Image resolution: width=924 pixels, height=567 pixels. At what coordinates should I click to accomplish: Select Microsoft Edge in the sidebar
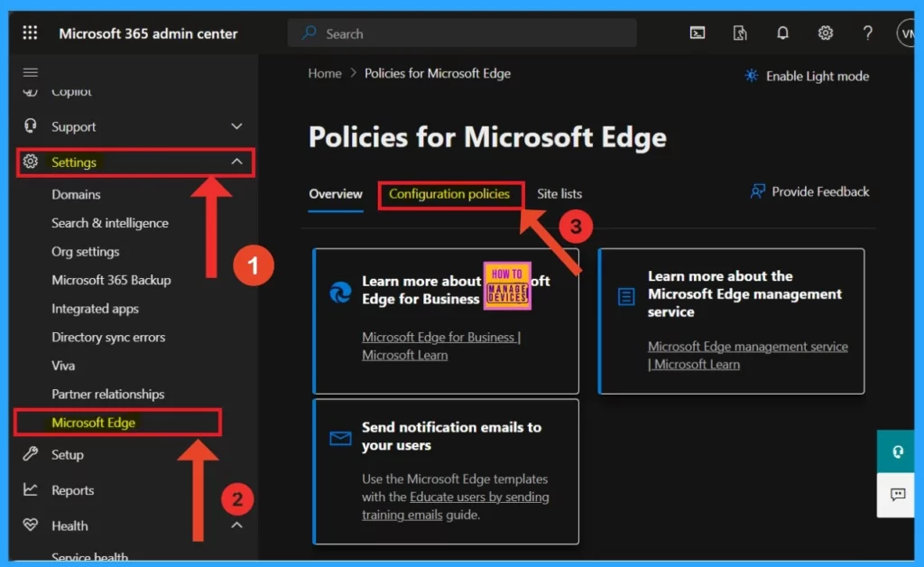coord(93,423)
